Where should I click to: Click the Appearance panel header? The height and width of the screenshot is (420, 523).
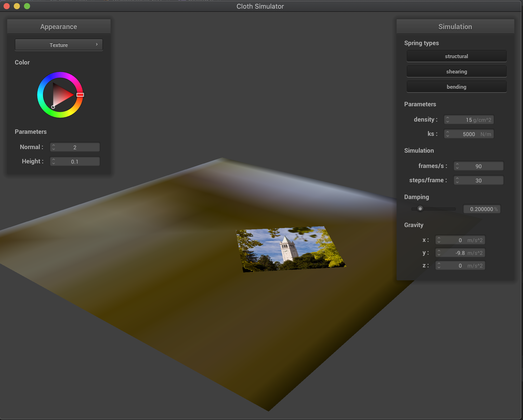pos(59,27)
